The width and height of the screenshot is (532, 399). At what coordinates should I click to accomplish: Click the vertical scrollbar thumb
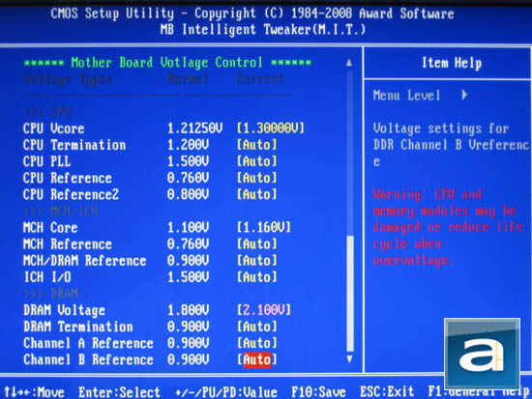click(350, 294)
